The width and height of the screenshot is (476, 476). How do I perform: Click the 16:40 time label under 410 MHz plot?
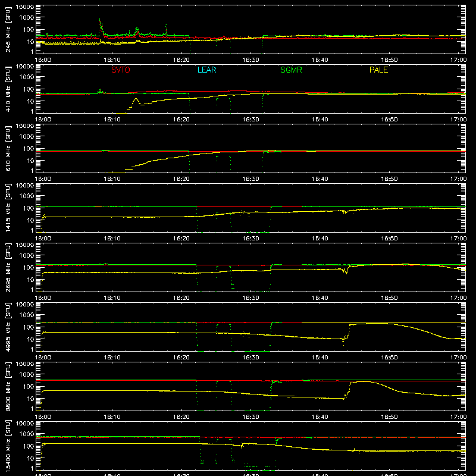click(x=320, y=120)
